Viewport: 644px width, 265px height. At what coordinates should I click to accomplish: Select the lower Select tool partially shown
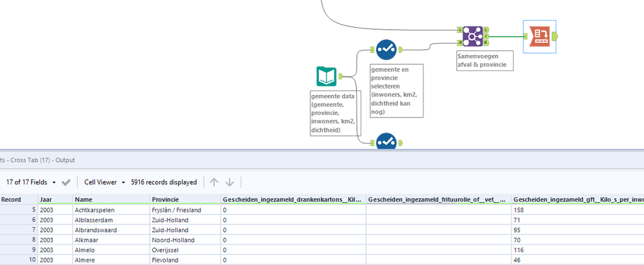[386, 142]
